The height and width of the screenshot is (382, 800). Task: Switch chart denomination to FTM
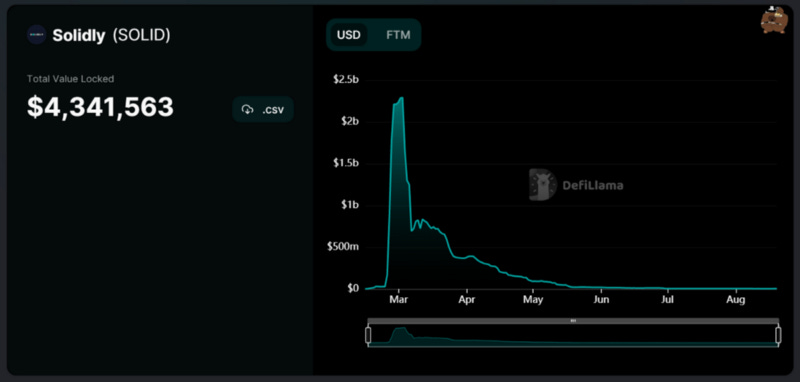398,35
